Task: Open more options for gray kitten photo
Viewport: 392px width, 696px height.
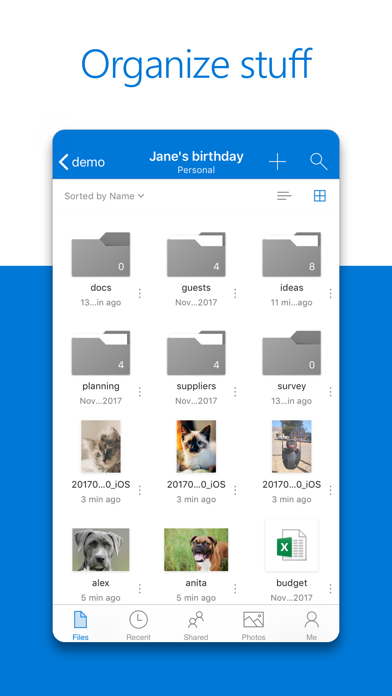Action: (139, 490)
